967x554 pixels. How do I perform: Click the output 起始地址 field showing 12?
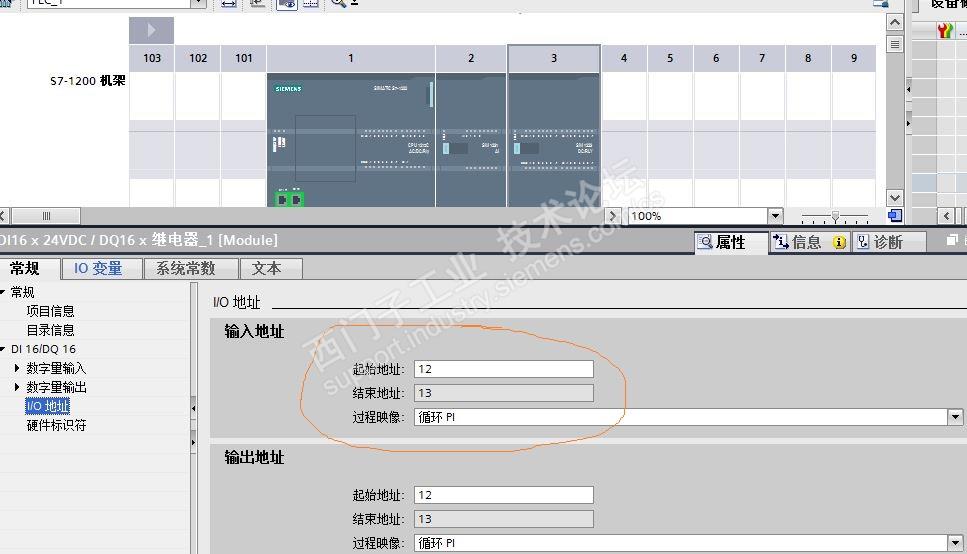504,495
